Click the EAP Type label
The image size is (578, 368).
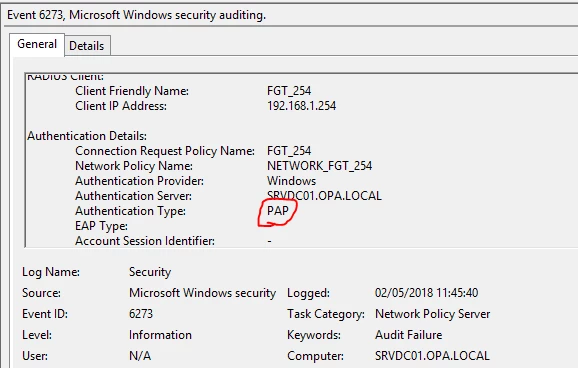click(101, 226)
